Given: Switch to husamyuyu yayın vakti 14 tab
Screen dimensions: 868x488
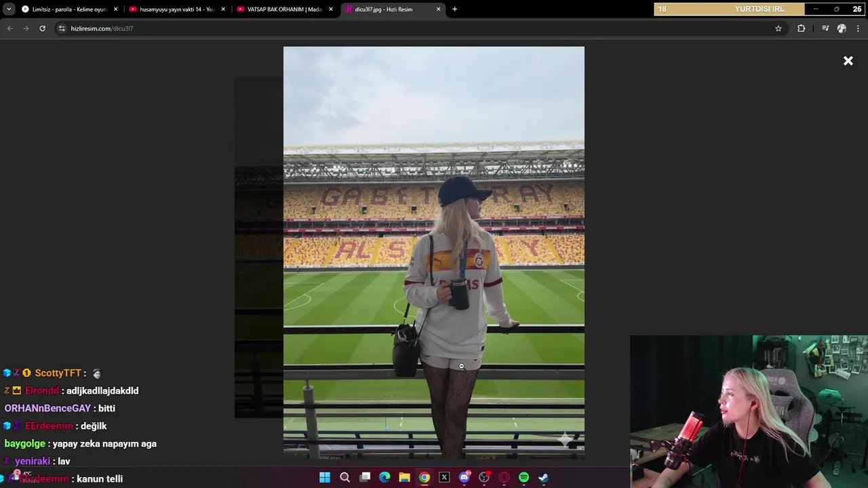Looking at the screenshot, I should pyautogui.click(x=177, y=9).
